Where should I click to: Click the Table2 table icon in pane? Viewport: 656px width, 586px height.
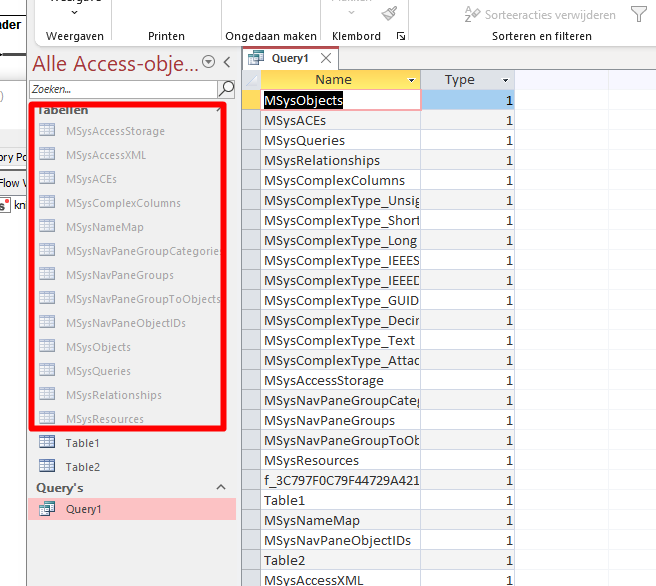coord(47,466)
